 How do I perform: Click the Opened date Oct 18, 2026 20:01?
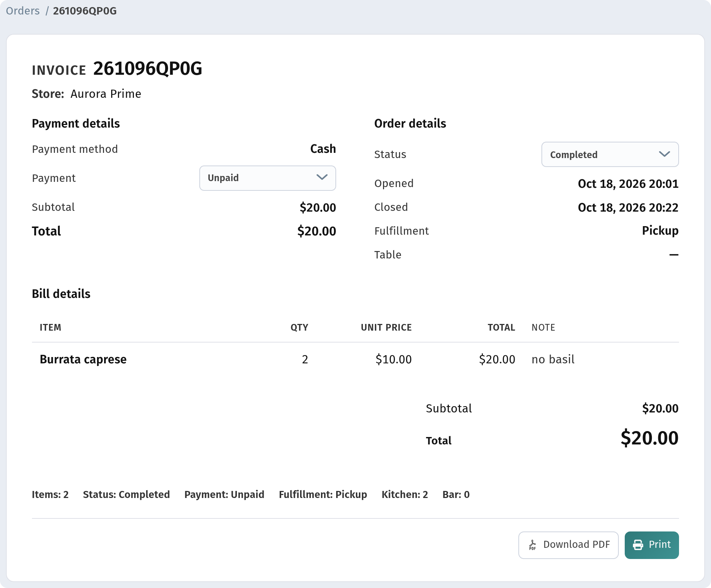tap(628, 184)
